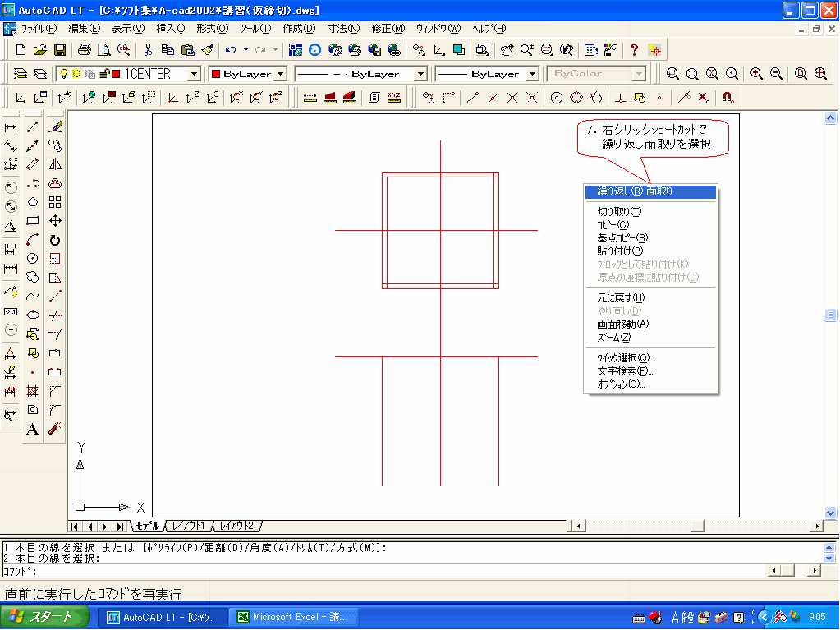Click the Windows スタート button
Screen dimensions: 840x630
click(44, 617)
